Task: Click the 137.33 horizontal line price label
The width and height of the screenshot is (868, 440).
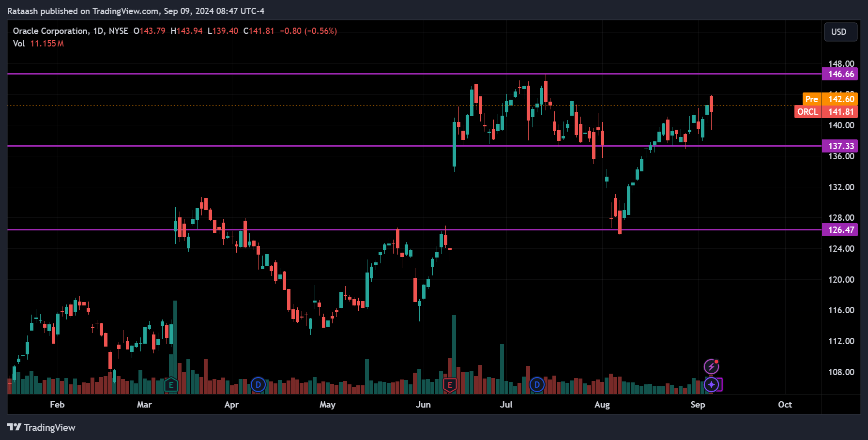Action: click(x=840, y=146)
